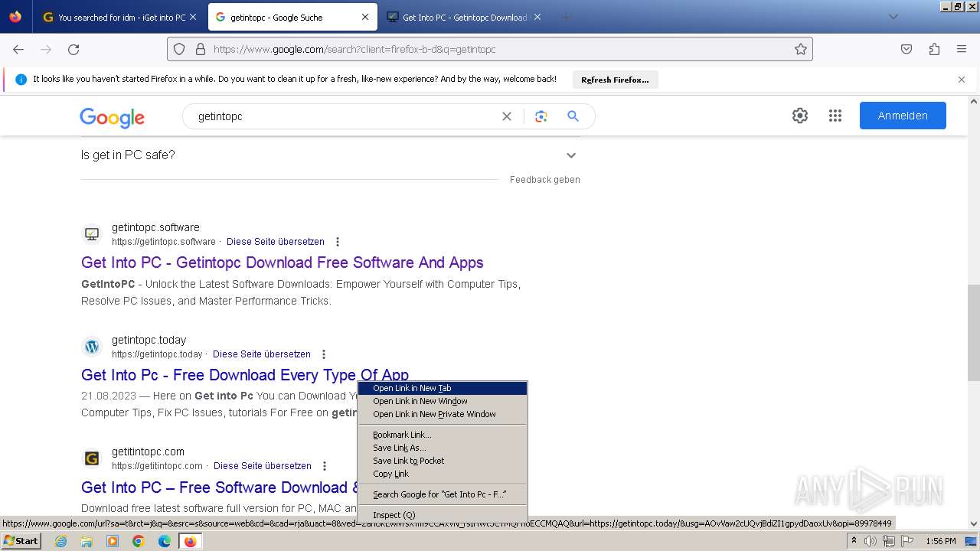The width and height of the screenshot is (980, 551).
Task: Click the Firefox back arrow
Action: click(18, 49)
